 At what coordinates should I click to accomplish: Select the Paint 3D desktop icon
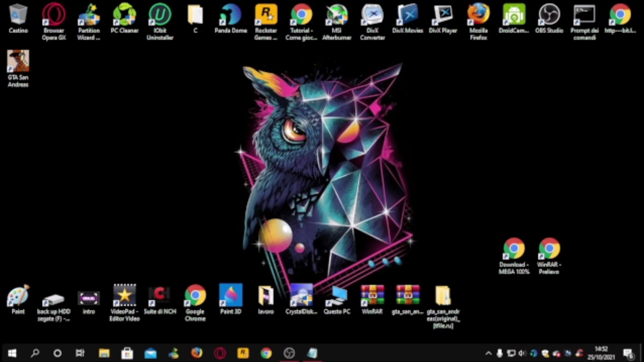pyautogui.click(x=230, y=300)
